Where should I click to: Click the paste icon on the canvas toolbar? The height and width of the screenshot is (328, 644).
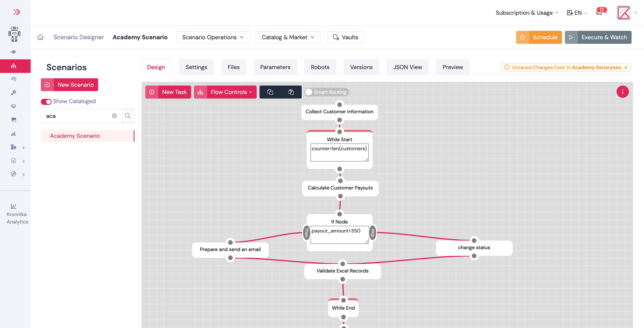click(x=291, y=92)
